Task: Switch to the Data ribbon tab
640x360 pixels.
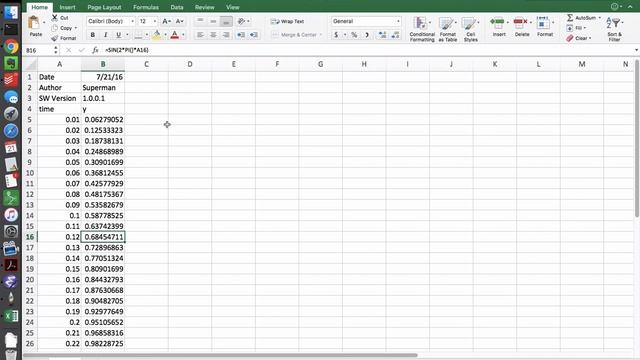Action: (x=177, y=7)
